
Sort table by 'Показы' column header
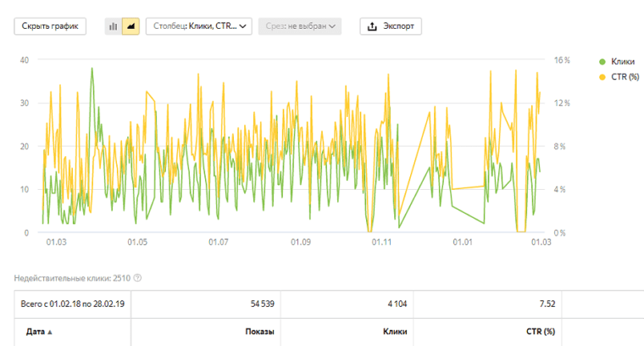point(259,332)
